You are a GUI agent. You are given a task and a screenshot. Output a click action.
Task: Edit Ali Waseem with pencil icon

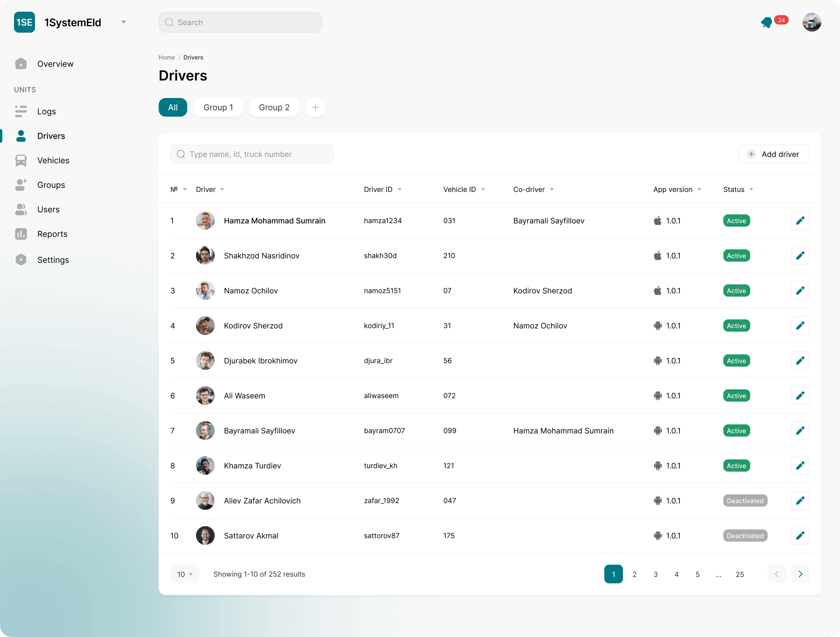point(800,395)
